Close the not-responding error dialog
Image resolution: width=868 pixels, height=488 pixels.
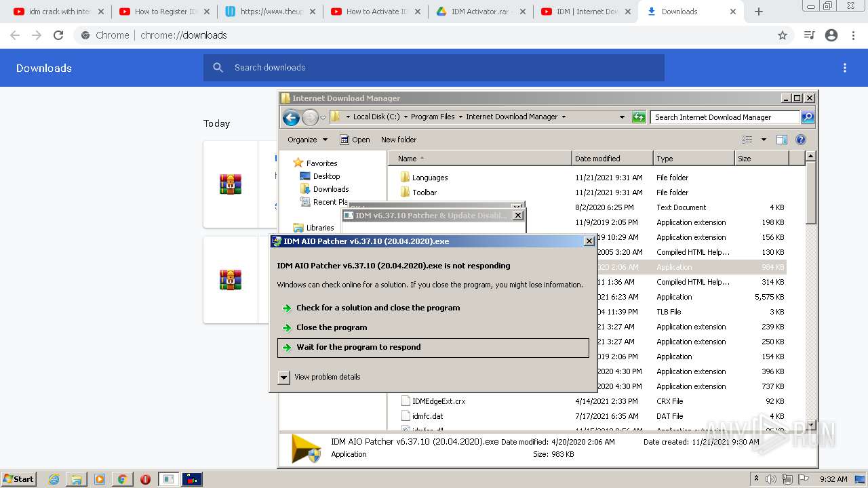coord(589,241)
